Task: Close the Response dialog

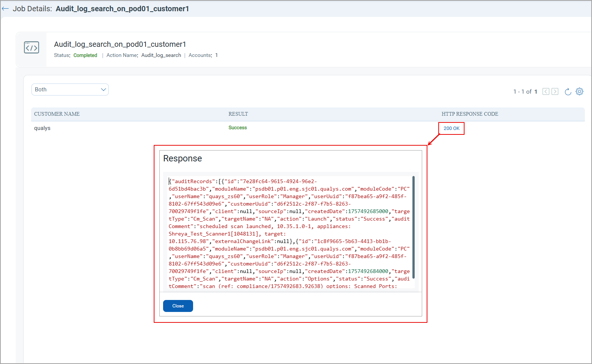Action: click(x=178, y=306)
